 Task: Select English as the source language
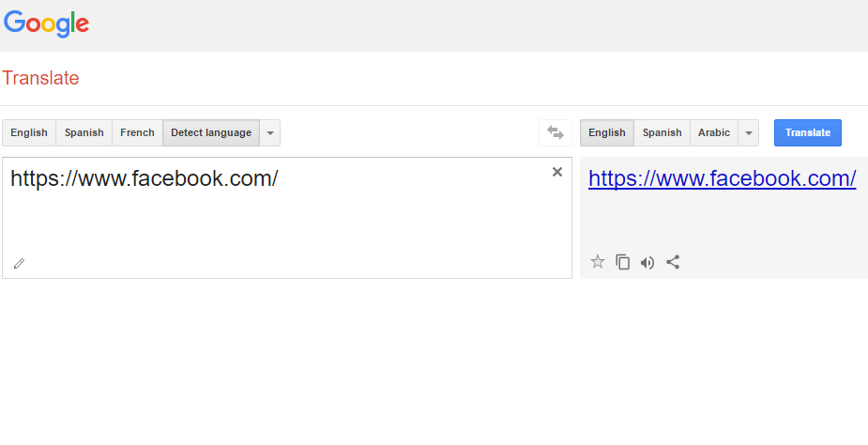point(29,133)
